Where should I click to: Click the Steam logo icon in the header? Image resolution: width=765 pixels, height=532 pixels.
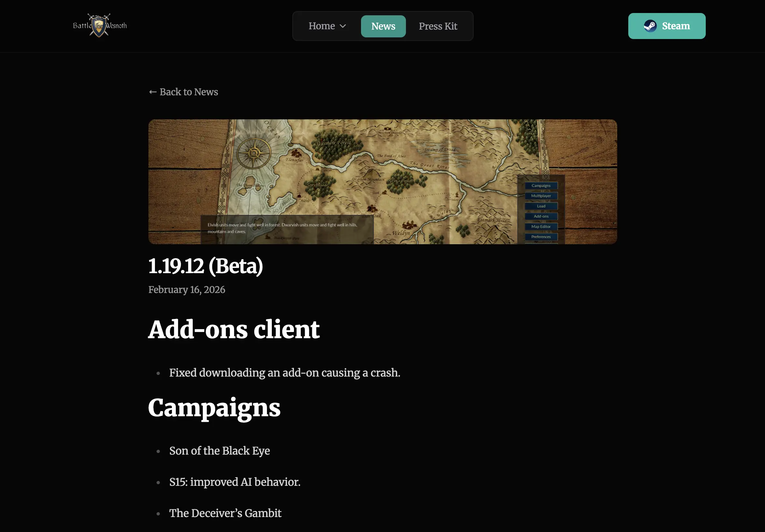[x=650, y=26]
